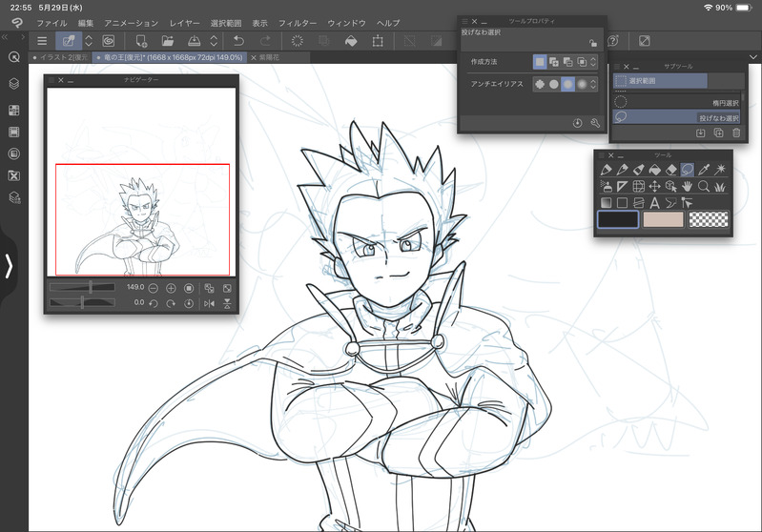
Task: Set creation method to Remove from selection
Action: pos(567,62)
